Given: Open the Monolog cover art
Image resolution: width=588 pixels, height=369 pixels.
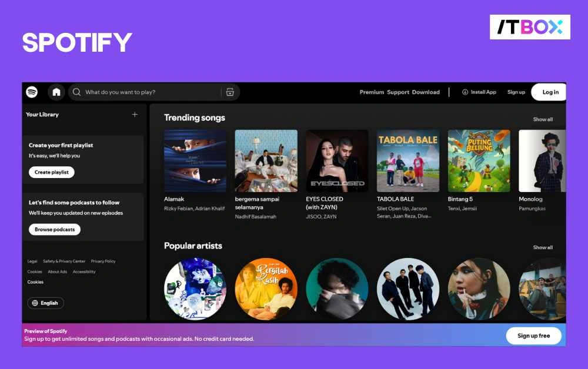Looking at the screenshot, I should [542, 161].
